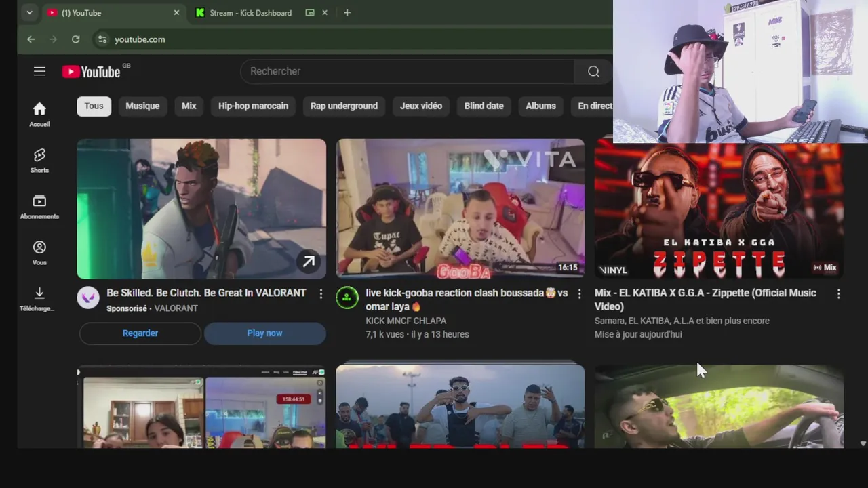The image size is (868, 488).
Task: Open Abonnements in the sidebar
Action: tap(39, 207)
